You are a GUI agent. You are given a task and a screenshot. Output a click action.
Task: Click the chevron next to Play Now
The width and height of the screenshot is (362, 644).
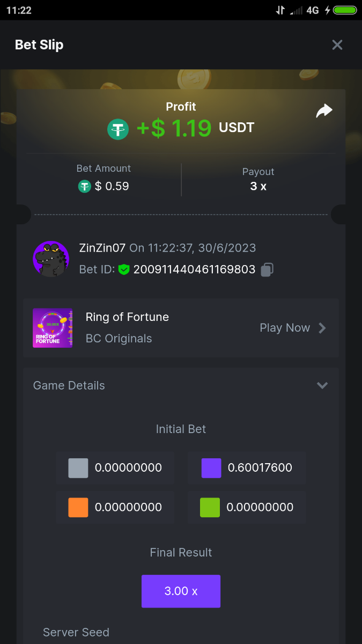322,328
